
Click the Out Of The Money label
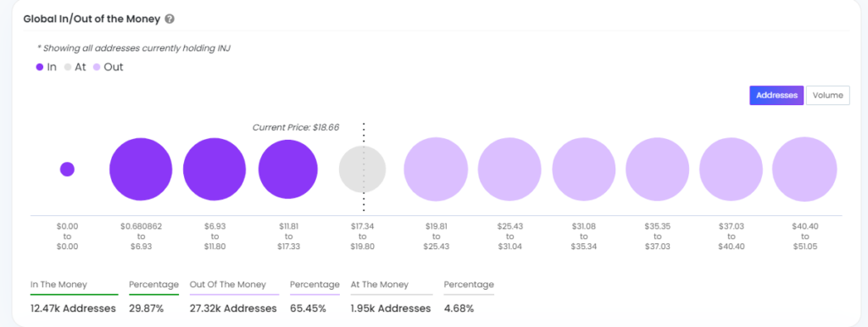227,285
